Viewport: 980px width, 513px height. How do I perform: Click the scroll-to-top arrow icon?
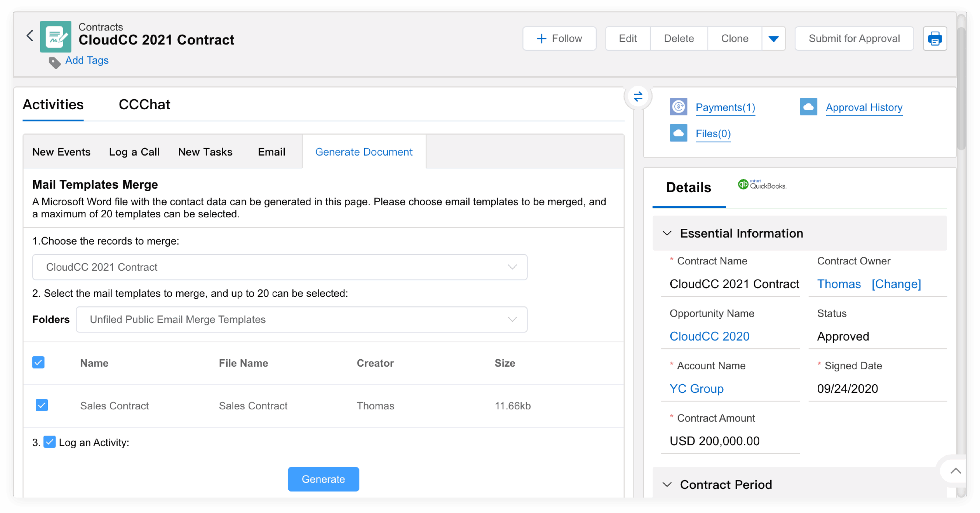pyautogui.click(x=955, y=471)
